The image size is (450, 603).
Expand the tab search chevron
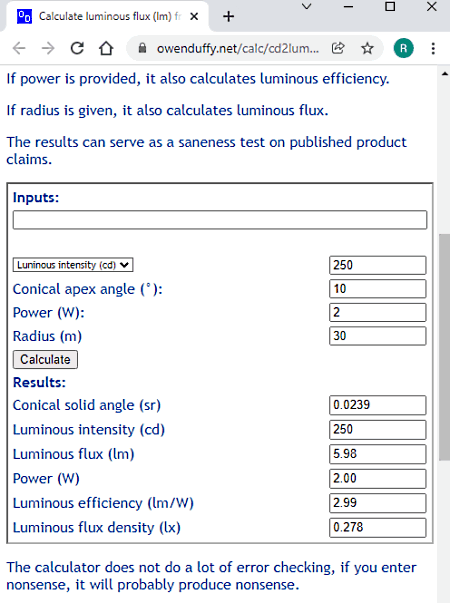[307, 7]
